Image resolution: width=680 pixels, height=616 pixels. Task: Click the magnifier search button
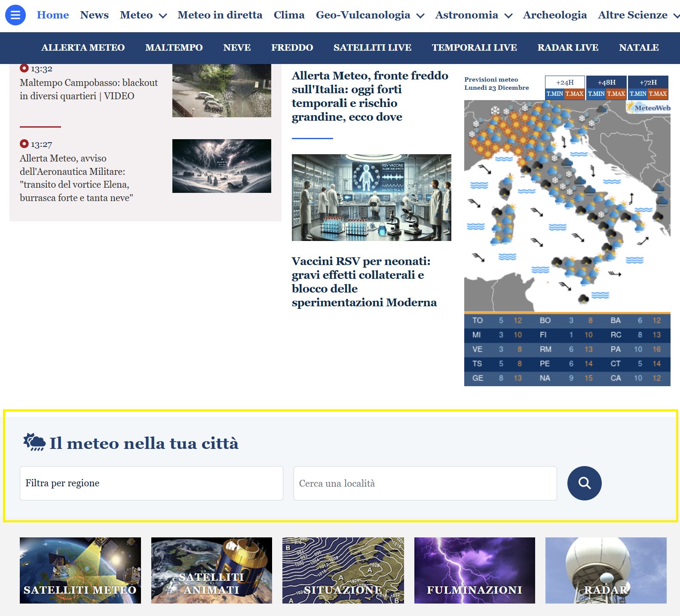584,483
